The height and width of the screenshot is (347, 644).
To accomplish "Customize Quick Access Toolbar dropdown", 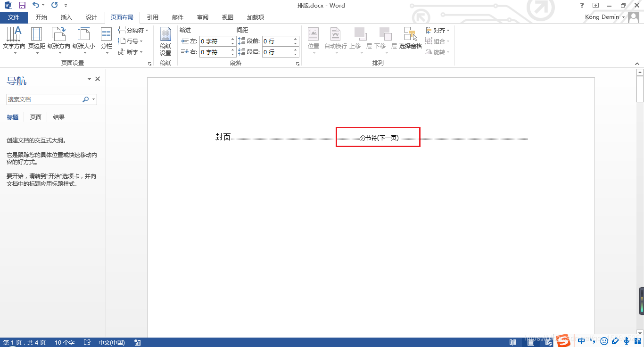I will click(66, 6).
